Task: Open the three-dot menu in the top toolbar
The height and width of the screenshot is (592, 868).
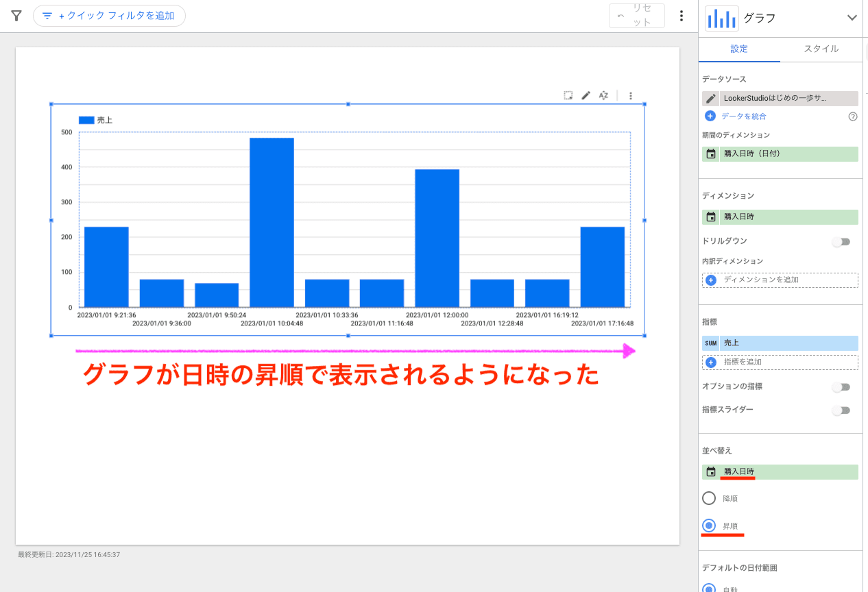Action: coord(682,15)
